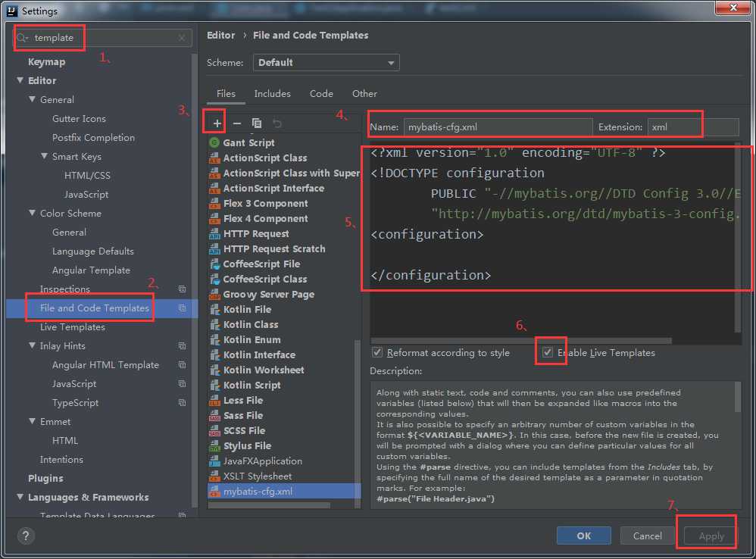Viewport: 756px width, 559px height.
Task: Click project-level icon beside Inspections
Action: click(x=183, y=289)
